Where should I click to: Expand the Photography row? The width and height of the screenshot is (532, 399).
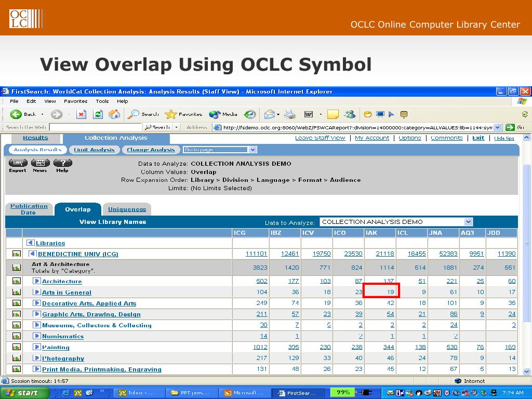pyautogui.click(x=37, y=358)
